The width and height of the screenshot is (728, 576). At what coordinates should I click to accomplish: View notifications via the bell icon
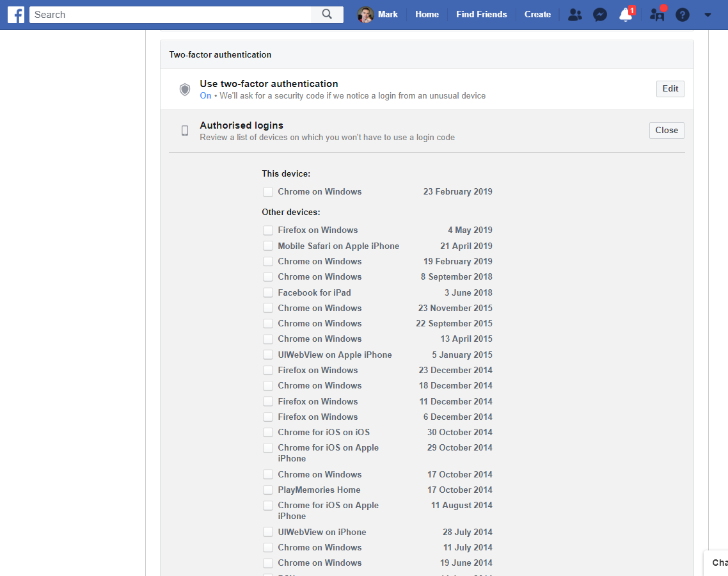point(624,14)
